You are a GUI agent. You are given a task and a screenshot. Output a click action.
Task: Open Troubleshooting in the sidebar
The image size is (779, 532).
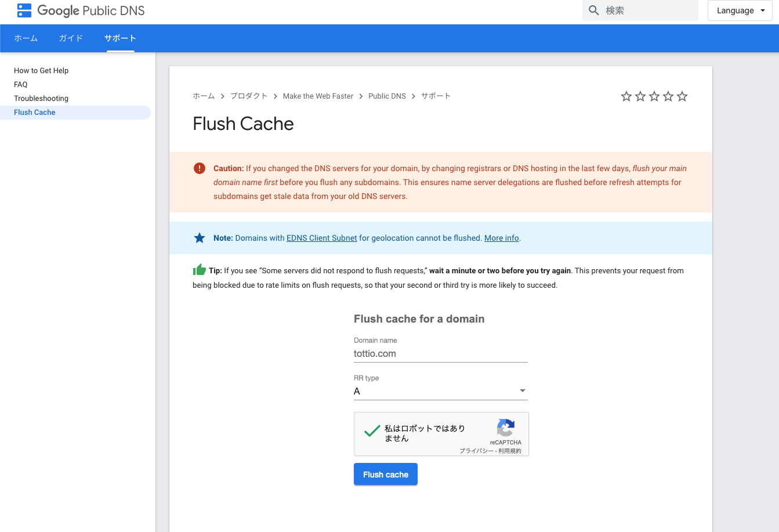click(x=41, y=99)
